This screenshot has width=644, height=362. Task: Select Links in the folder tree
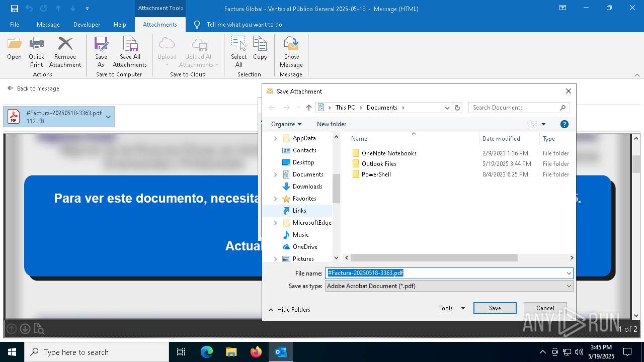click(x=299, y=211)
